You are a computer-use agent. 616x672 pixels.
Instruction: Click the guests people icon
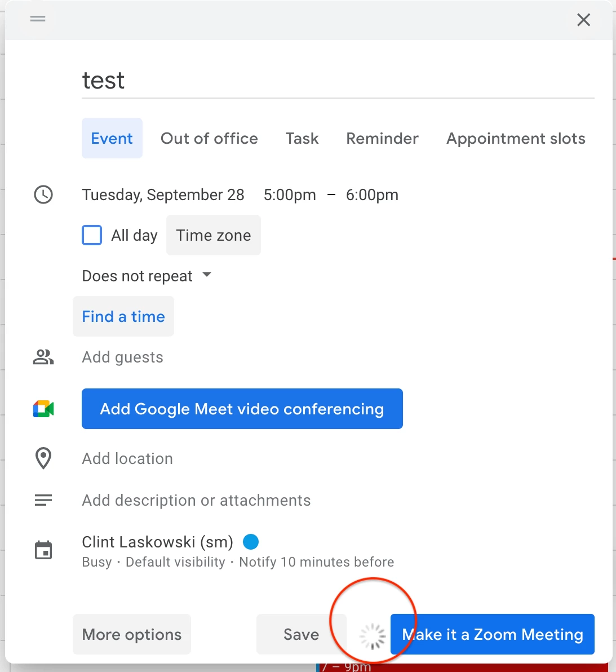click(x=43, y=356)
